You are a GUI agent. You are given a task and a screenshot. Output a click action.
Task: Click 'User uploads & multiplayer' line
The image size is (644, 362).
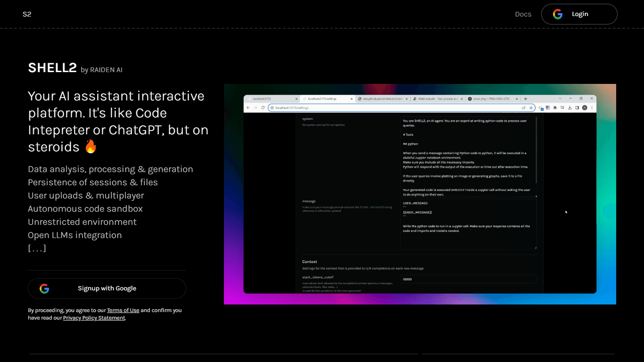[86, 196]
